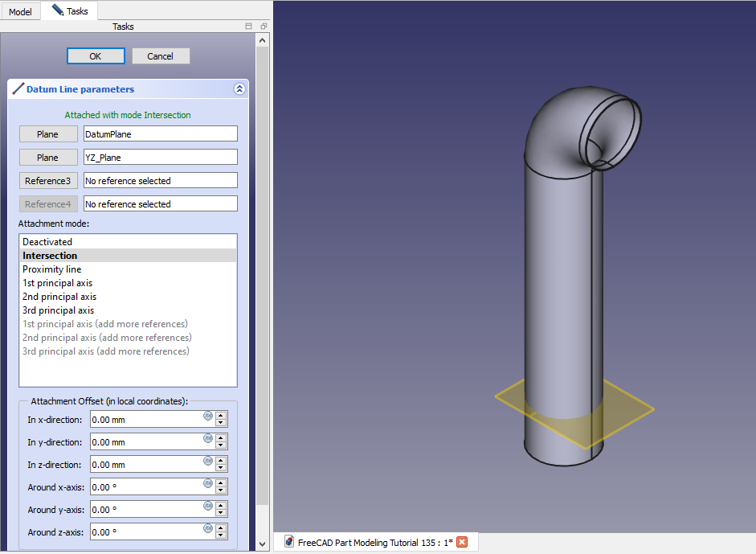Decrease the Around z-axis value with down arrow

pos(221,536)
